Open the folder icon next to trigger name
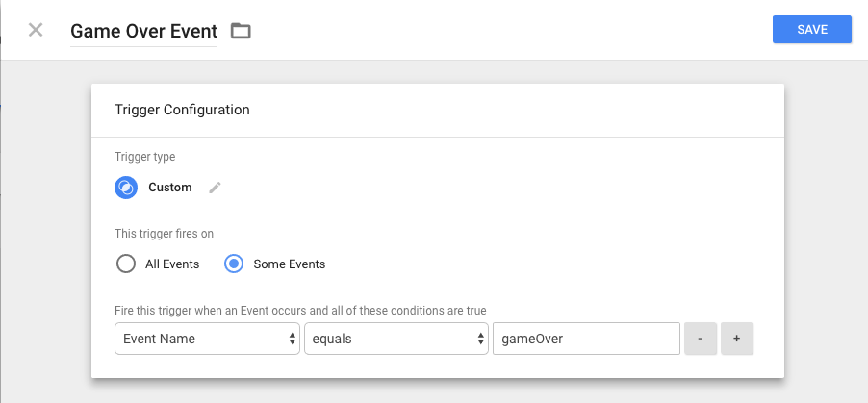This screenshot has height=403, width=868. coord(241,31)
